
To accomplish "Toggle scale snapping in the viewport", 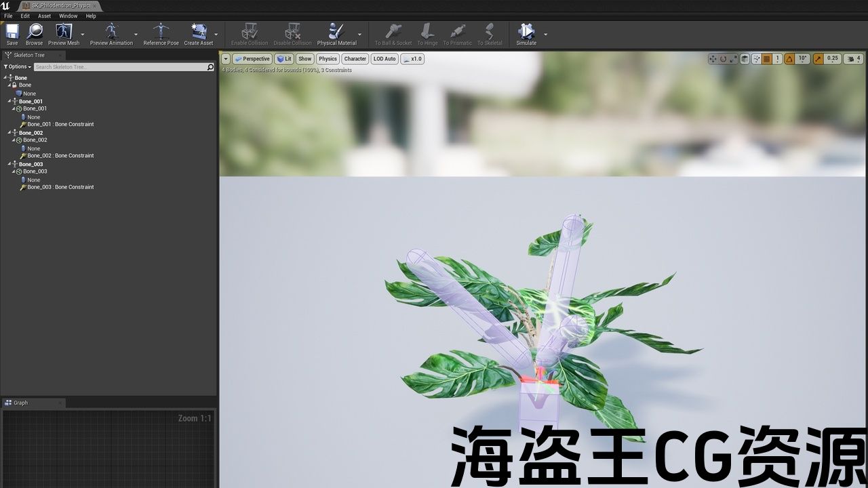I will click(x=818, y=59).
